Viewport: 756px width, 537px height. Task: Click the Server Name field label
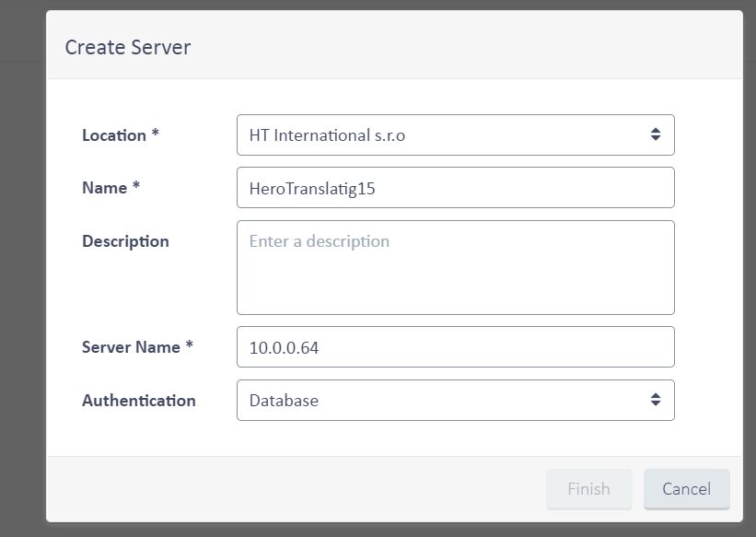[131, 347]
